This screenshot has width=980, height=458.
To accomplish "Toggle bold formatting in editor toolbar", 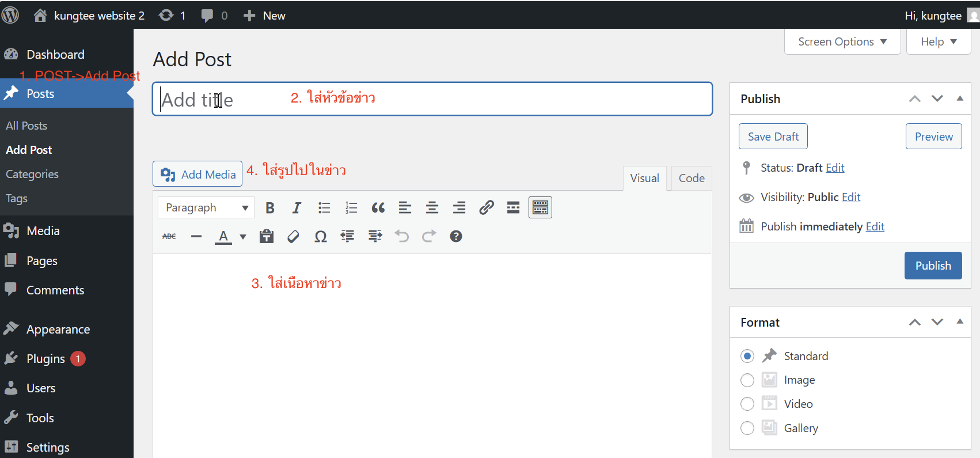I will (x=269, y=208).
